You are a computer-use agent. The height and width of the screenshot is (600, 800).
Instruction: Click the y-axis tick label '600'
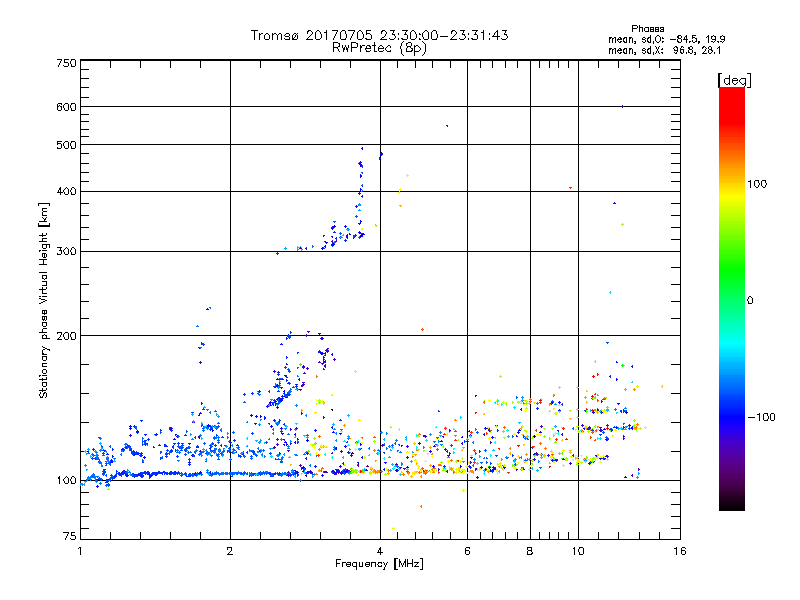tap(66, 107)
